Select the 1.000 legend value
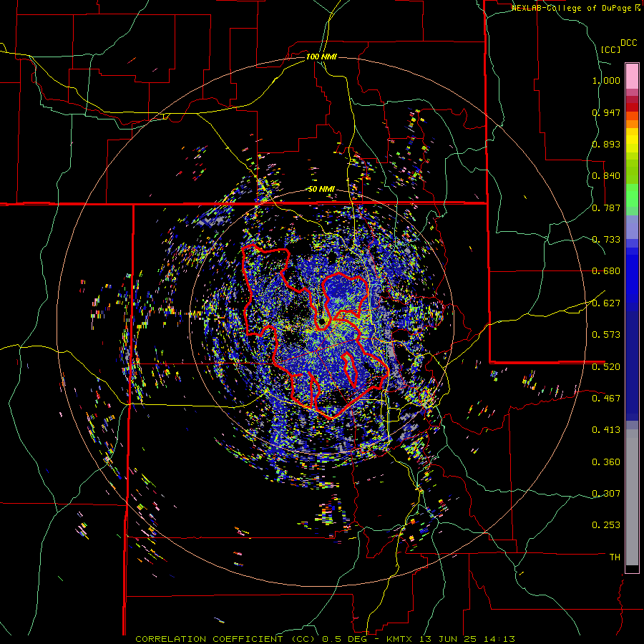This screenshot has width=644, height=644. pos(606,80)
